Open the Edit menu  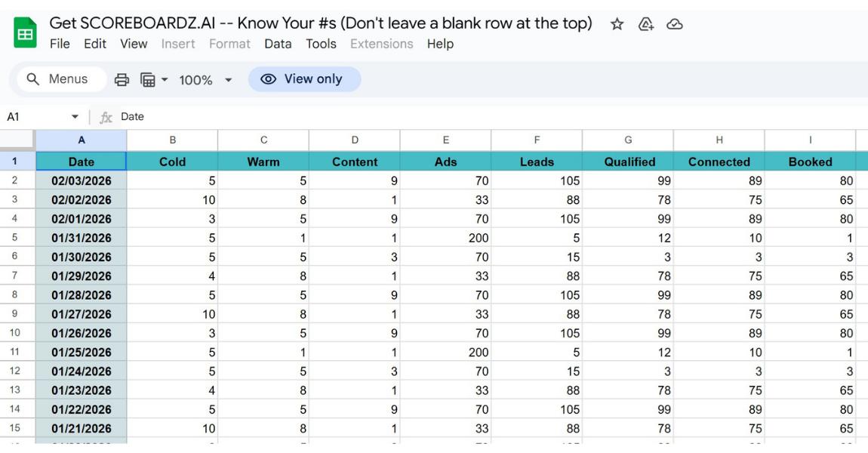95,44
